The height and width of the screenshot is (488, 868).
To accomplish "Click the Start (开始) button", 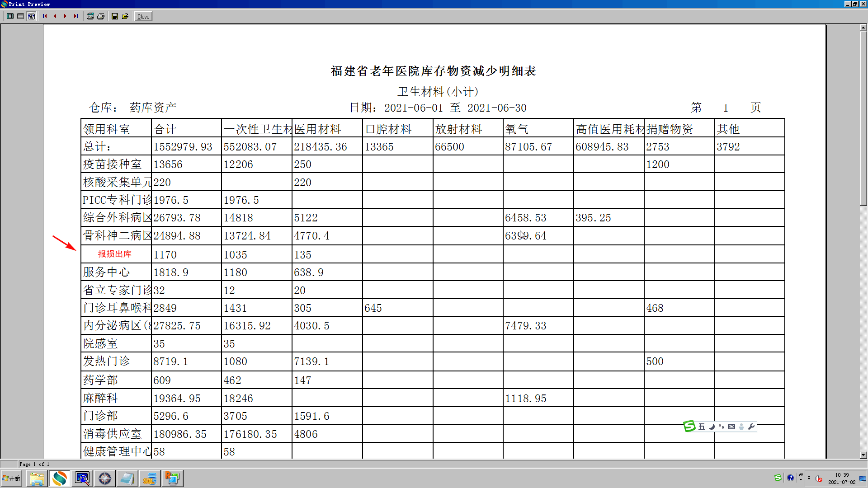I will [x=12, y=478].
